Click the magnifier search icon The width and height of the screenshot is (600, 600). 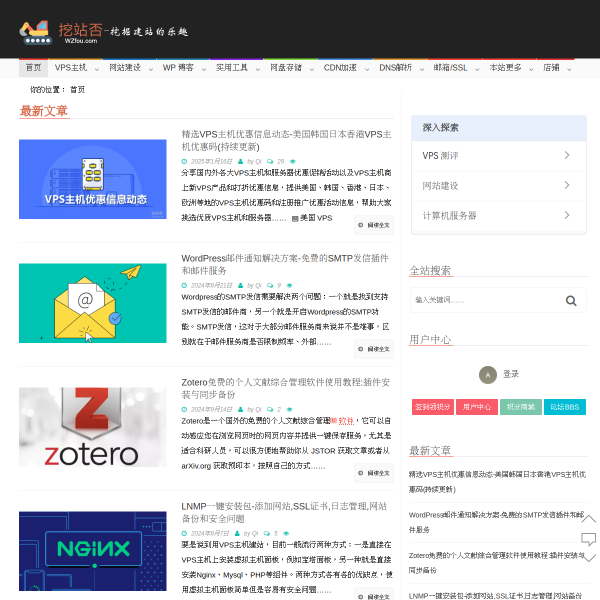click(x=571, y=301)
